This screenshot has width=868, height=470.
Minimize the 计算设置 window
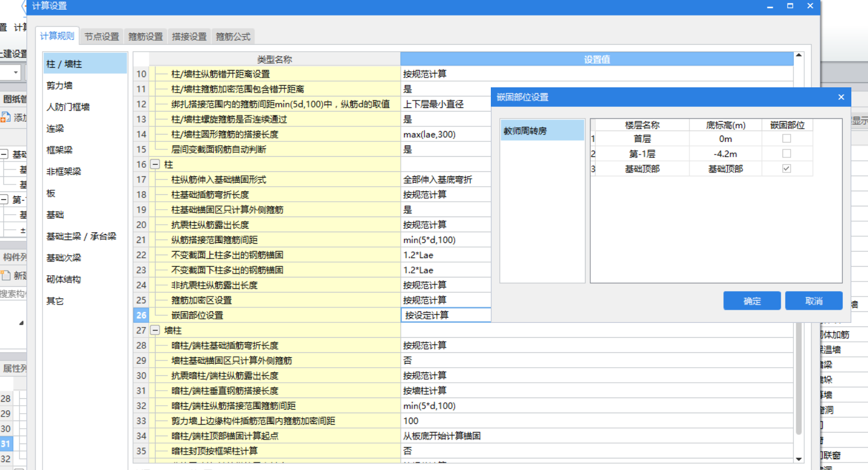(x=770, y=6)
